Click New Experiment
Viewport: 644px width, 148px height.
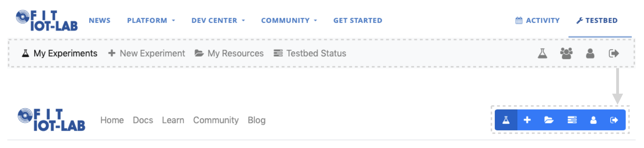146,53
